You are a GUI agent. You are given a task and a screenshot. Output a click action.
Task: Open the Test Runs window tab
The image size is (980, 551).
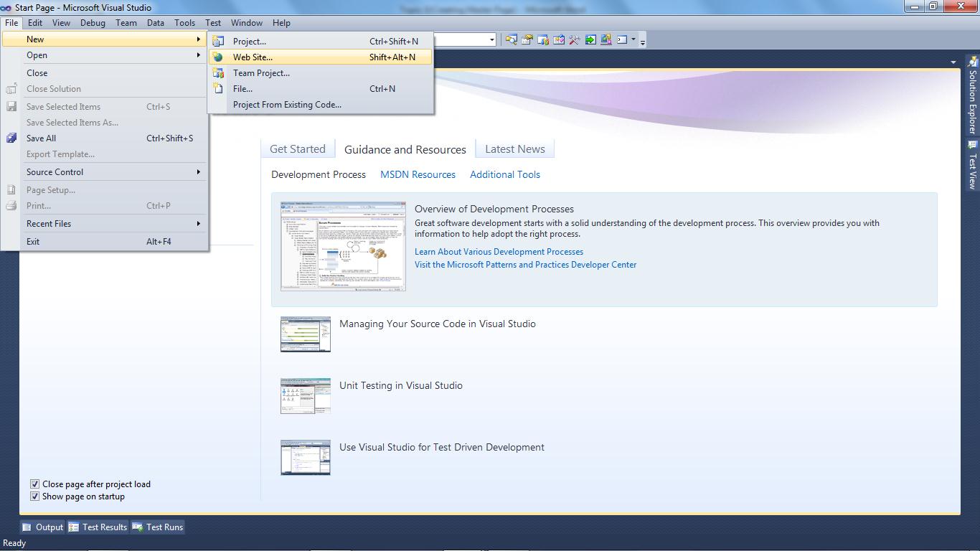(158, 527)
